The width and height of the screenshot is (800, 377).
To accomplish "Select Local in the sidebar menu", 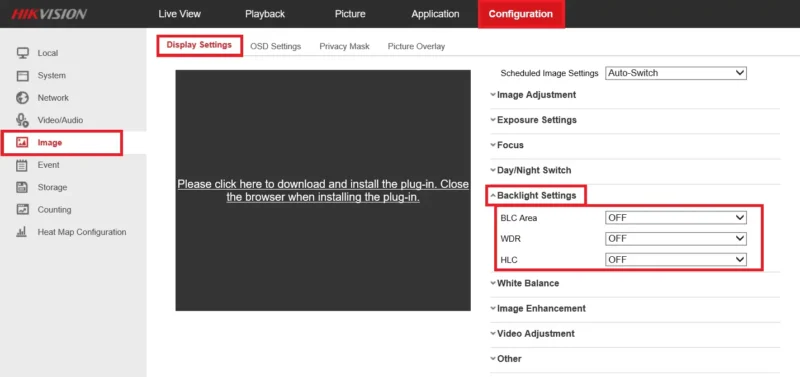I will click(47, 53).
